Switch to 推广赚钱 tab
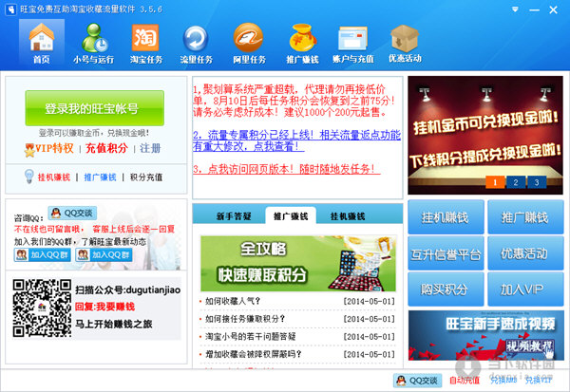 coord(291,215)
